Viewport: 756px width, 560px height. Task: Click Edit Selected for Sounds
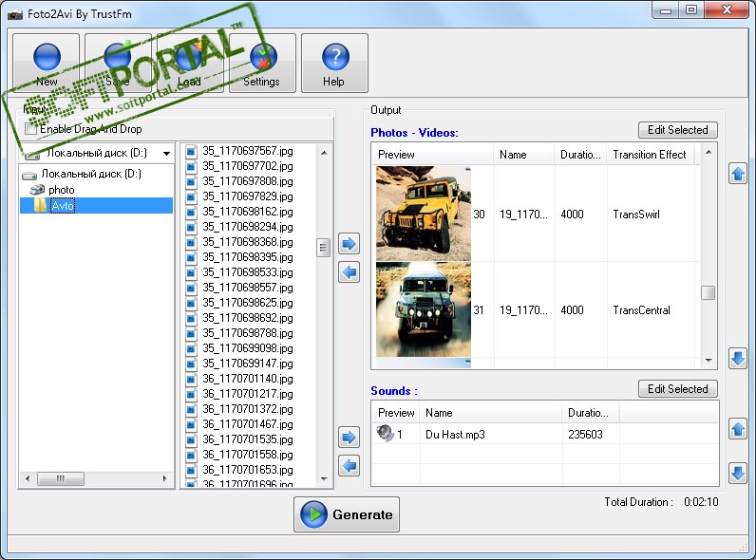click(x=678, y=389)
